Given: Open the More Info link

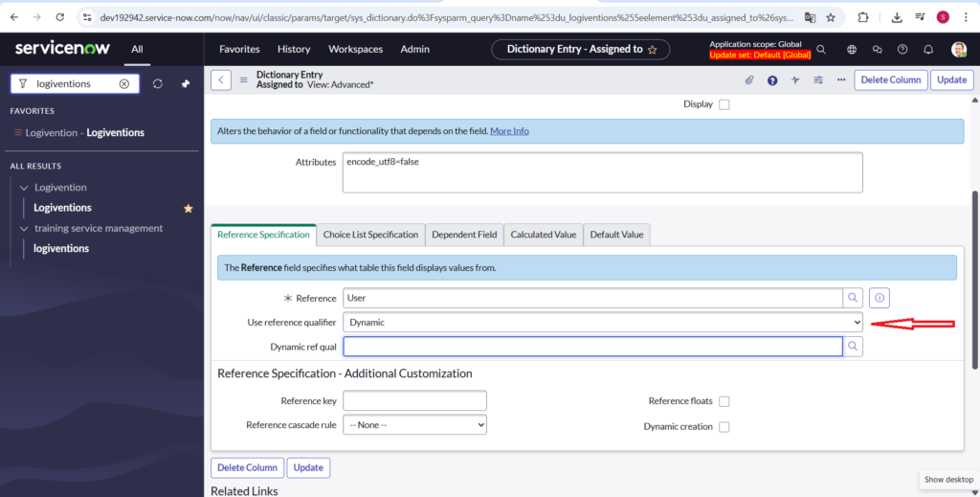Looking at the screenshot, I should click(x=509, y=131).
